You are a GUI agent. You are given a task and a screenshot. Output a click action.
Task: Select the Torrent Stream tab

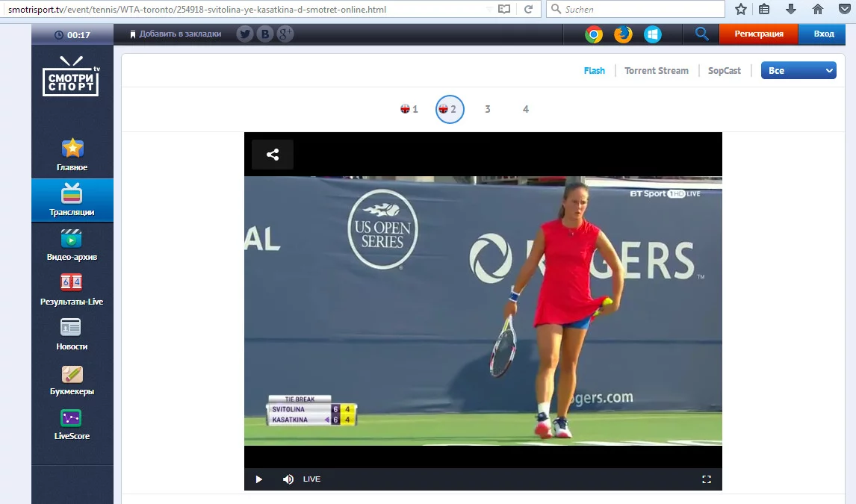657,70
